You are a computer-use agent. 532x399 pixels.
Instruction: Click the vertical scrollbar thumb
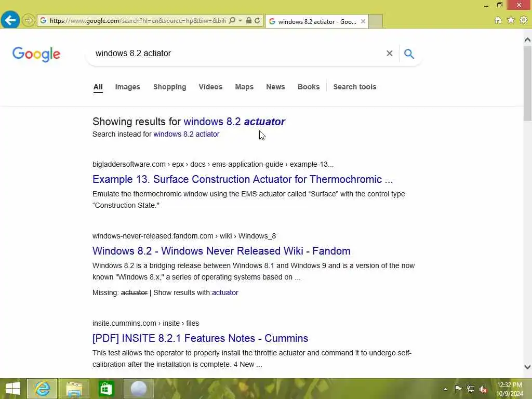click(x=527, y=84)
